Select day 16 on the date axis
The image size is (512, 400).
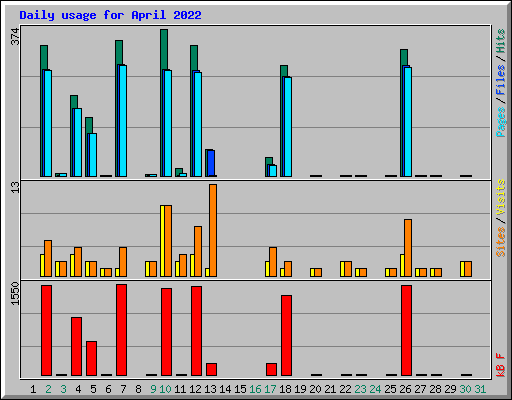tap(255, 389)
